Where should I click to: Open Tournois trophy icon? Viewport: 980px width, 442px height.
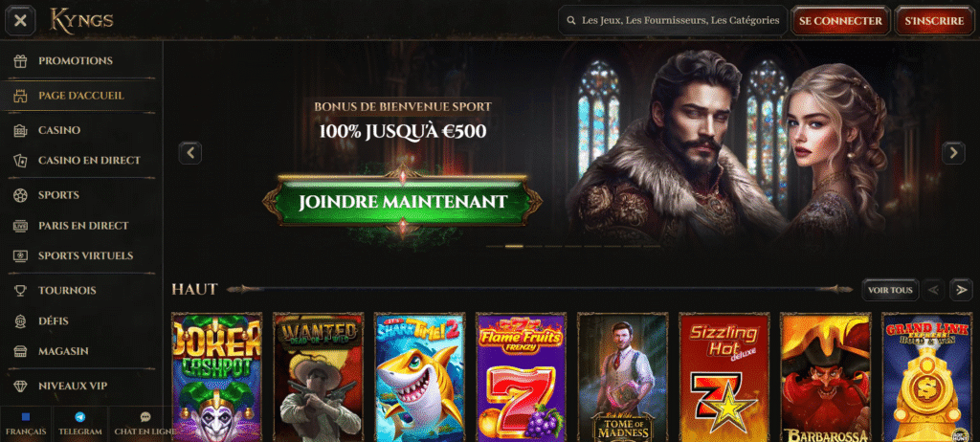21,290
